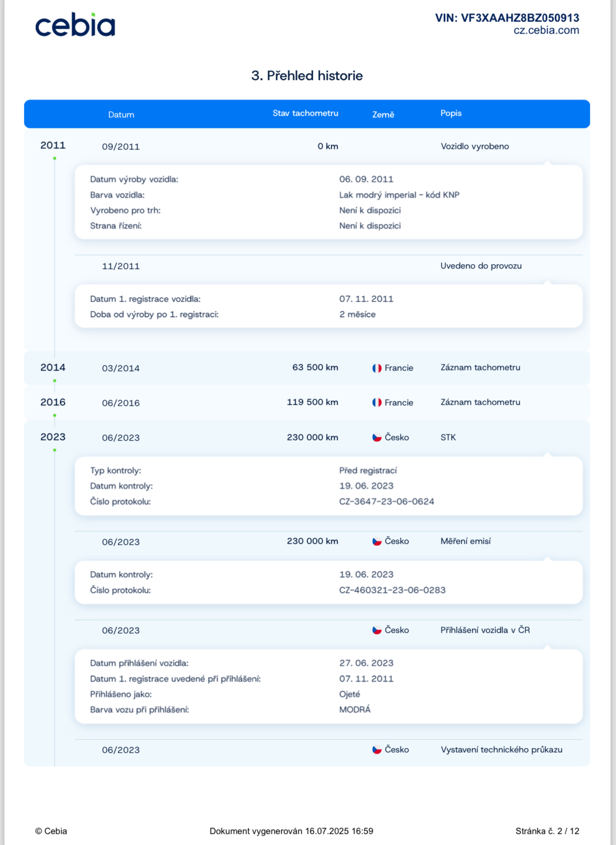Click the Země column header

[383, 115]
